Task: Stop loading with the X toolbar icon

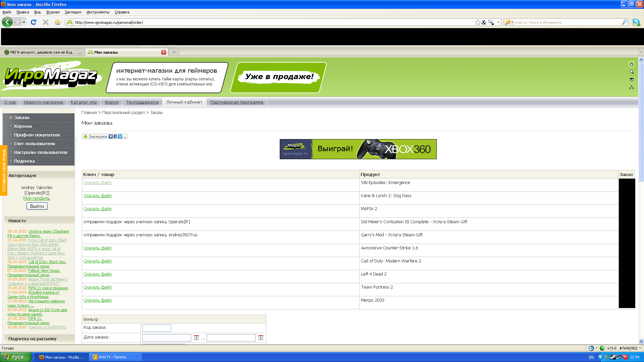Action: pyautogui.click(x=46, y=22)
